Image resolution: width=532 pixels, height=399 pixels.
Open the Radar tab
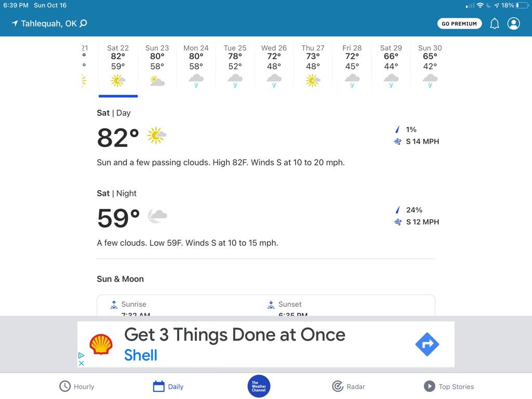(x=349, y=387)
